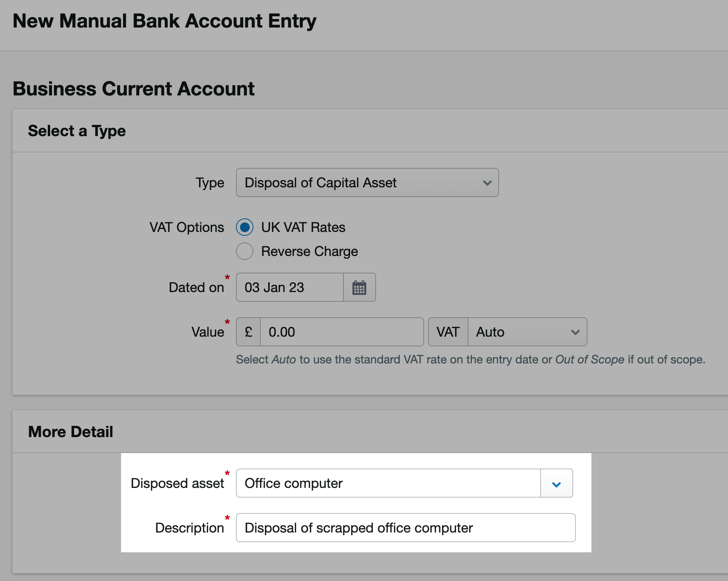Click the Select a Type section header
The width and height of the screenshot is (728, 581).
coord(76,131)
